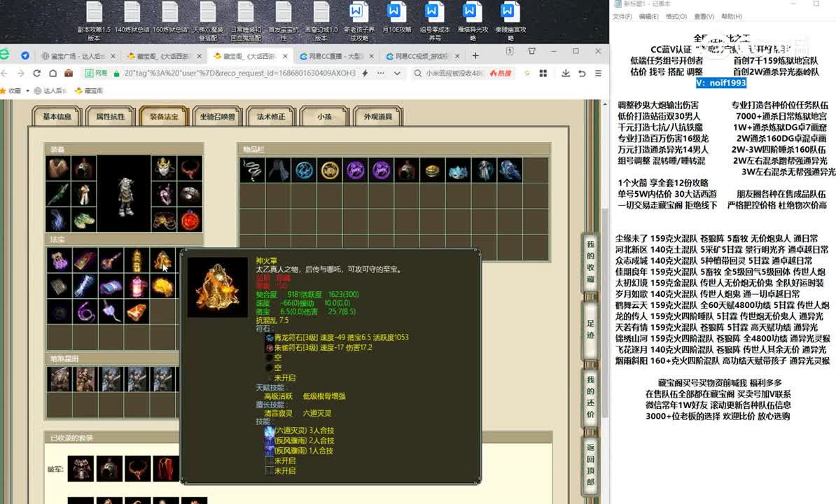The width and height of the screenshot is (836, 504).
Task: Click the browser apps grid icon
Action: click(543, 73)
